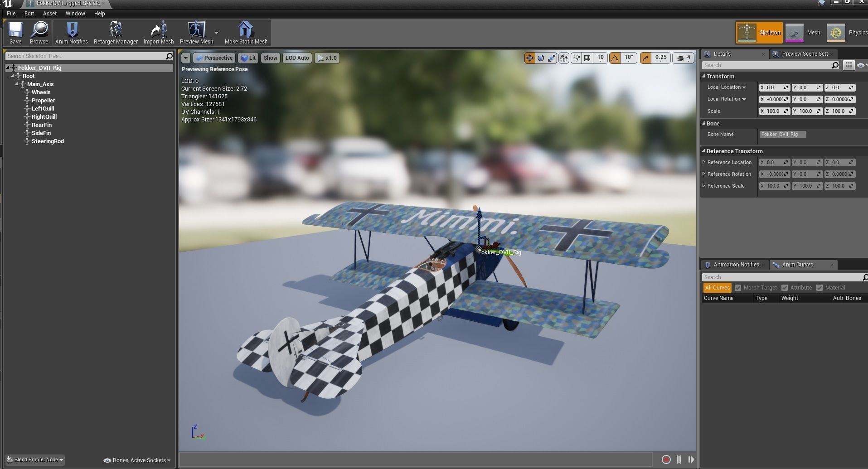Screen dimensions: 868x469
Task: Click the Perspective view button
Action: (213, 58)
